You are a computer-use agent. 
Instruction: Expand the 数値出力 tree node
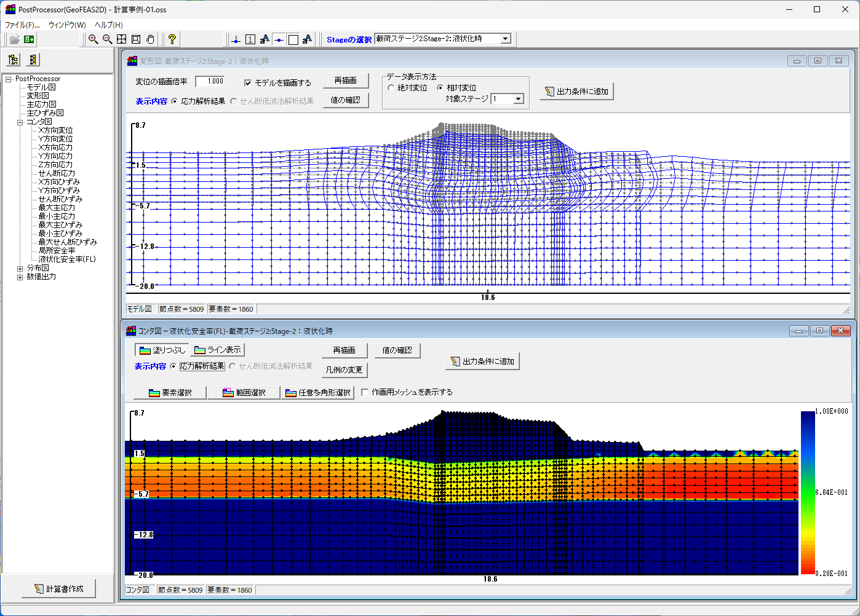(20, 277)
